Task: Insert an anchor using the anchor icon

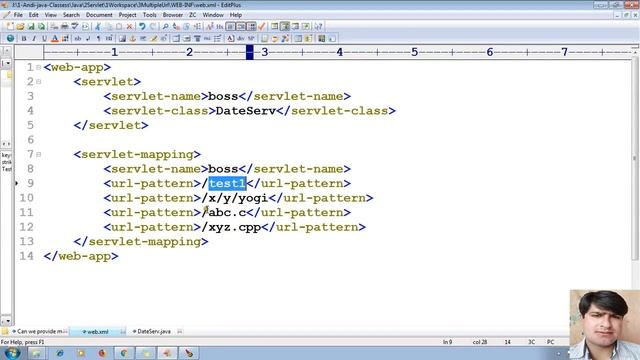Action: [x=133, y=38]
